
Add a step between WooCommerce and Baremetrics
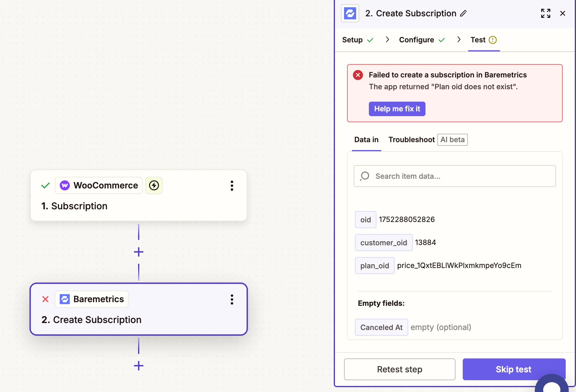(139, 252)
